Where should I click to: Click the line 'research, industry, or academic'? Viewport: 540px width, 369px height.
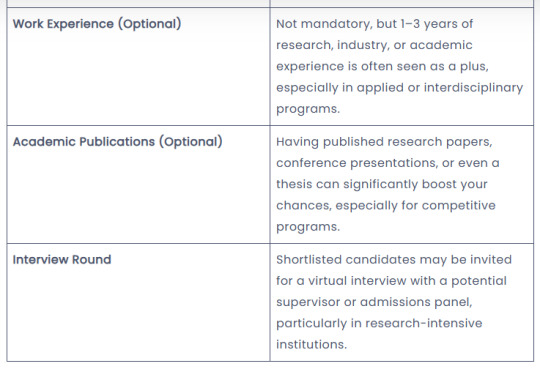coord(374,45)
